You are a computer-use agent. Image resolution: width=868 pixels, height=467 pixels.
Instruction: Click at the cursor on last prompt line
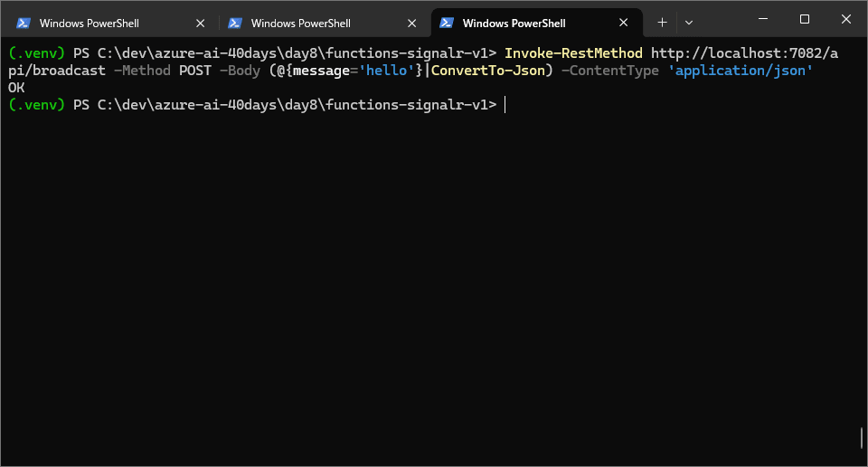click(505, 105)
